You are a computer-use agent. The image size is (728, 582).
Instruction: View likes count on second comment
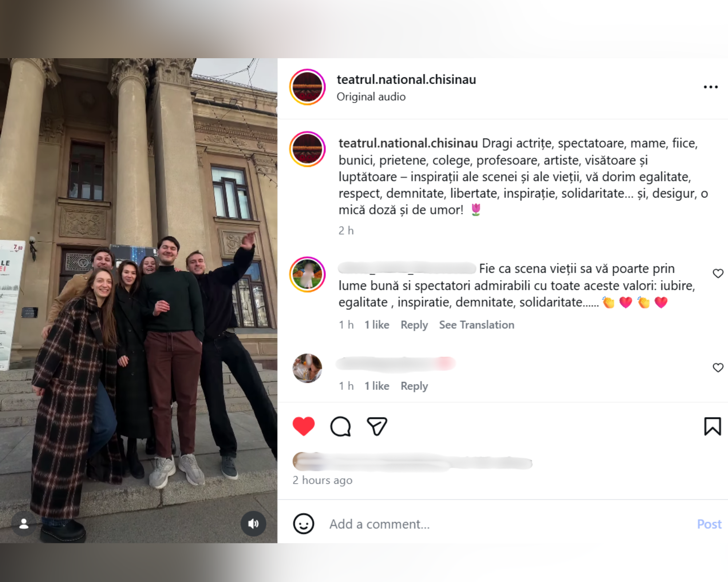[377, 386]
